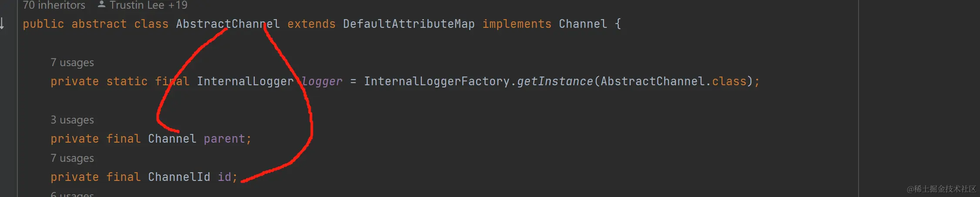Open 3 usages hint for the parent field
The height and width of the screenshot is (197, 980).
click(72, 120)
